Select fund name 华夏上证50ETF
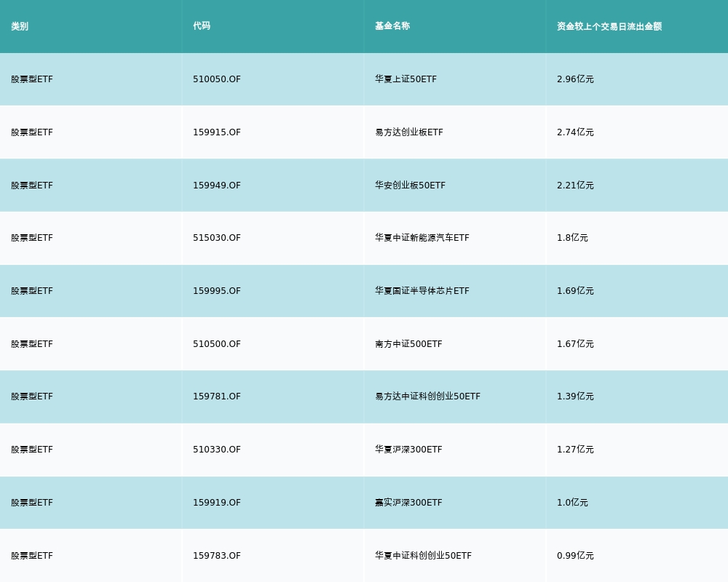The height and width of the screenshot is (582, 728). pos(405,79)
